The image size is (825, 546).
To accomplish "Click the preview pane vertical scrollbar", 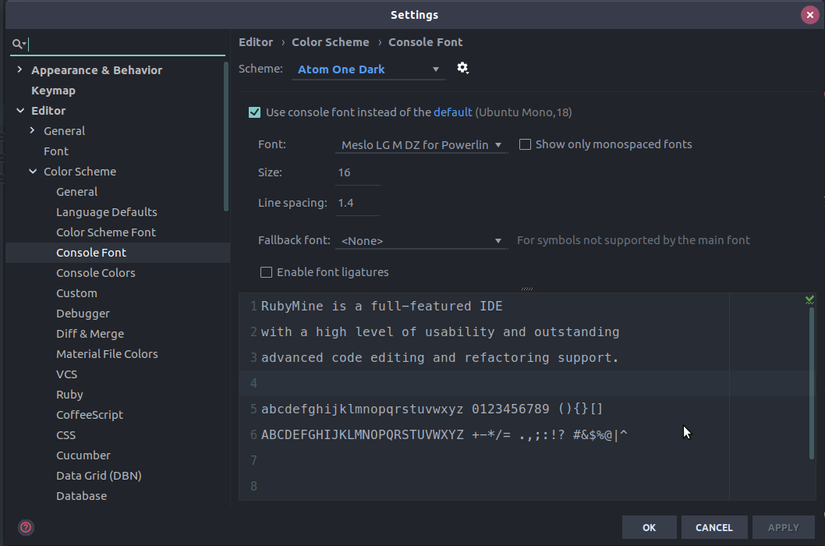I will 811,383.
